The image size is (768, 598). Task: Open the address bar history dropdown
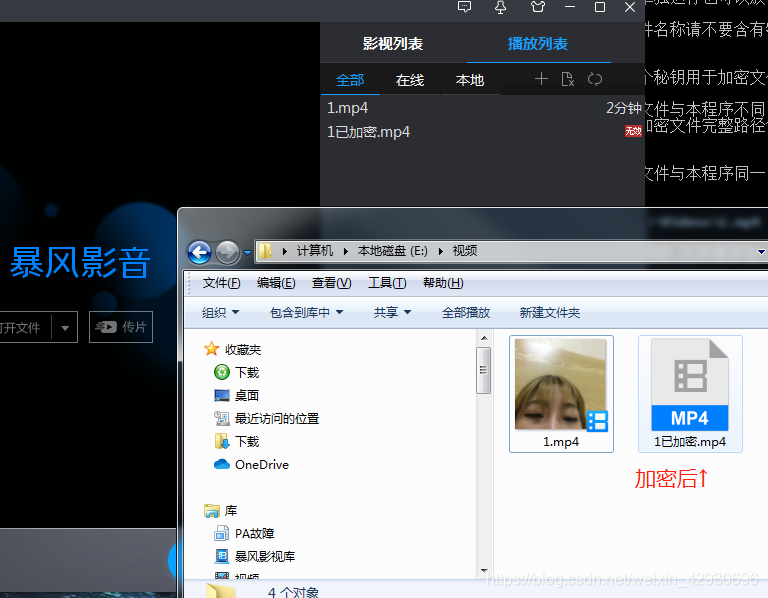(761, 252)
